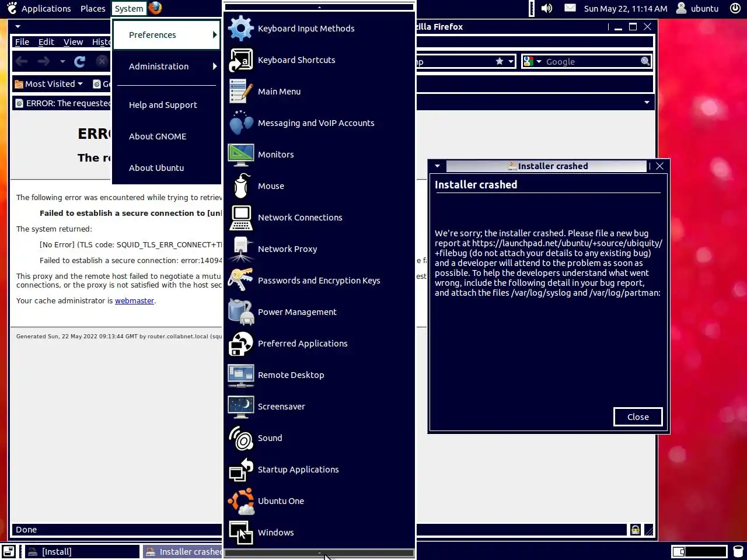Open the Mouse preferences icon

241,186
